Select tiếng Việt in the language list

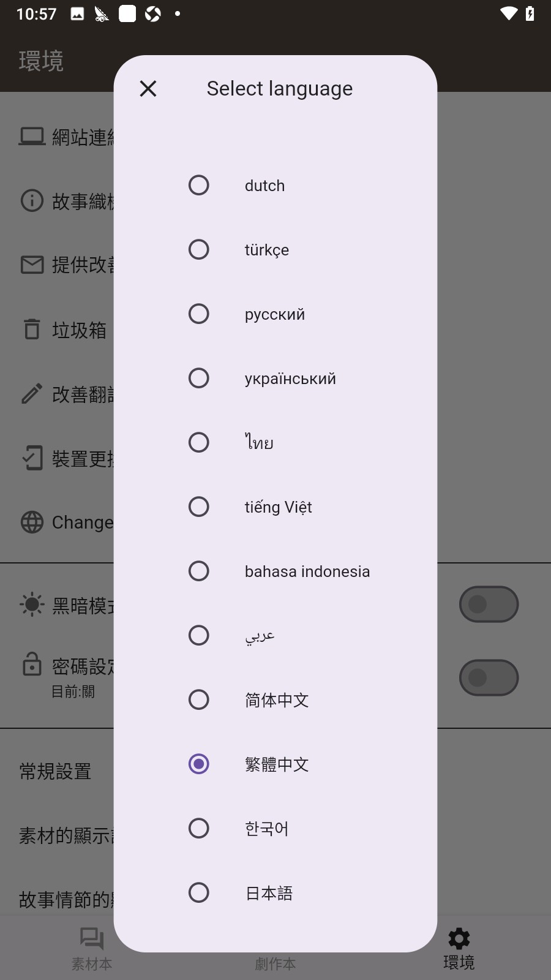click(198, 507)
